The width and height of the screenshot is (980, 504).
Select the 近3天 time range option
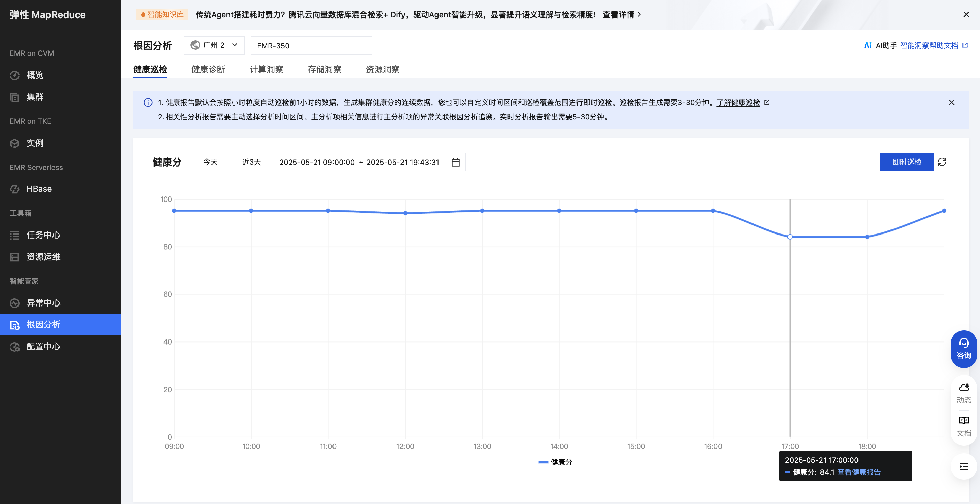pyautogui.click(x=251, y=162)
